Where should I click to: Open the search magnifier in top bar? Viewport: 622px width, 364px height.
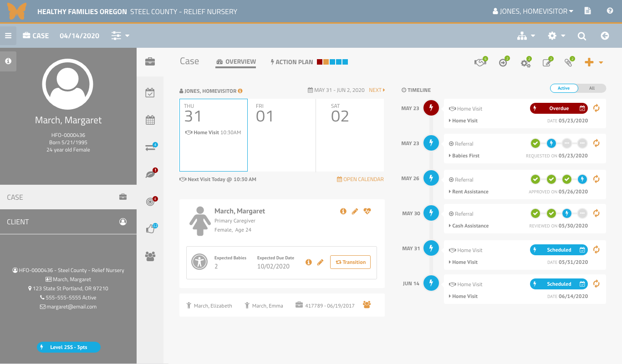click(x=582, y=36)
